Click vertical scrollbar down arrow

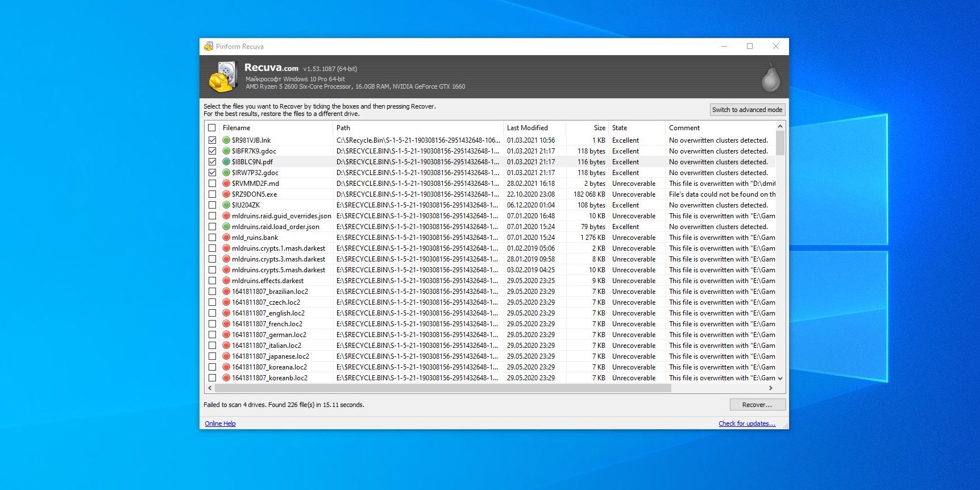780,378
